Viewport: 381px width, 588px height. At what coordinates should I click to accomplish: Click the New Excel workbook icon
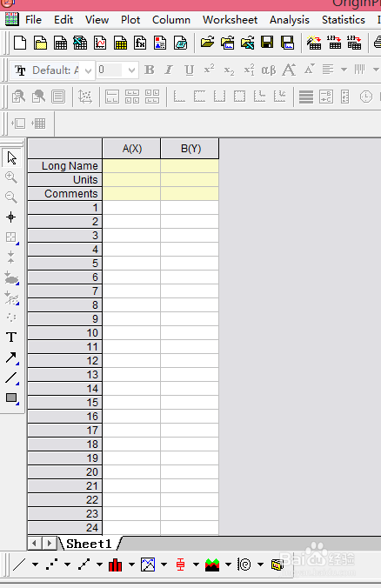(80, 43)
